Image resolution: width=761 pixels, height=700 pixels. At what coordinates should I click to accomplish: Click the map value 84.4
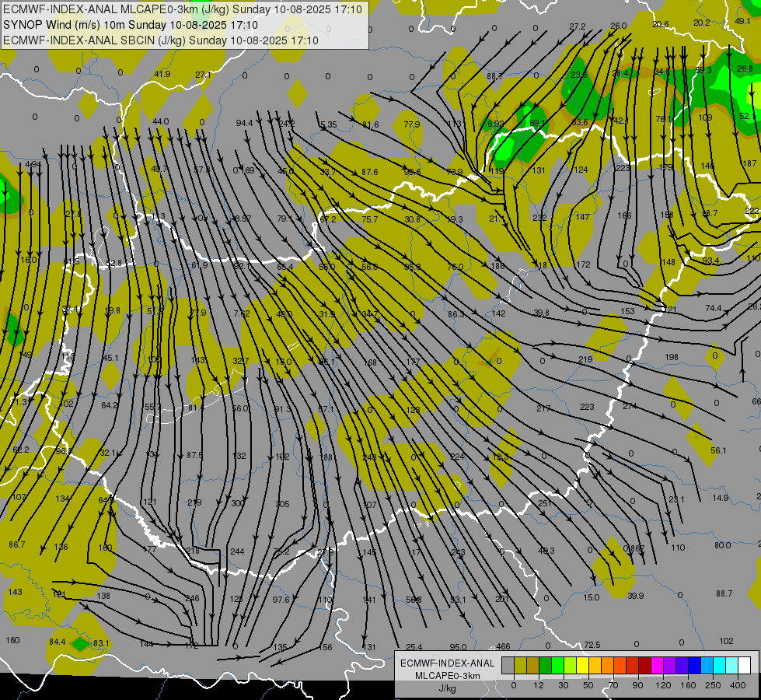58,642
